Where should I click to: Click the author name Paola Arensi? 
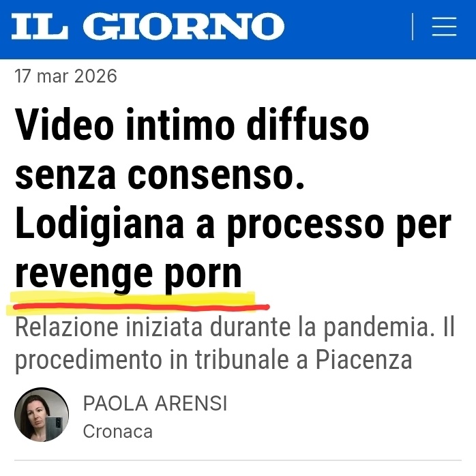tap(155, 404)
